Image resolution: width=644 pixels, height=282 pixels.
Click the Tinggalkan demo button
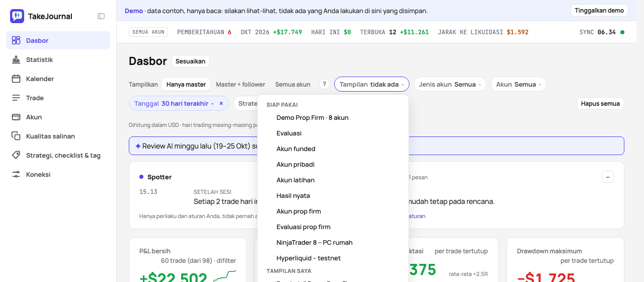(599, 10)
